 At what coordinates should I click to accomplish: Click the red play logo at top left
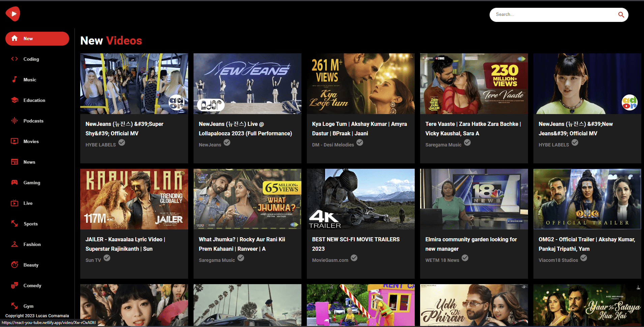click(x=13, y=14)
